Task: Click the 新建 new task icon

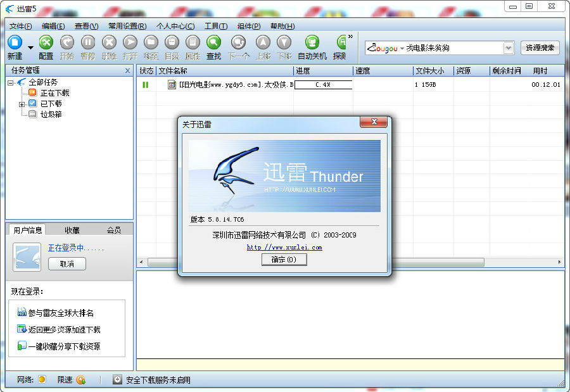Action: tap(14, 43)
